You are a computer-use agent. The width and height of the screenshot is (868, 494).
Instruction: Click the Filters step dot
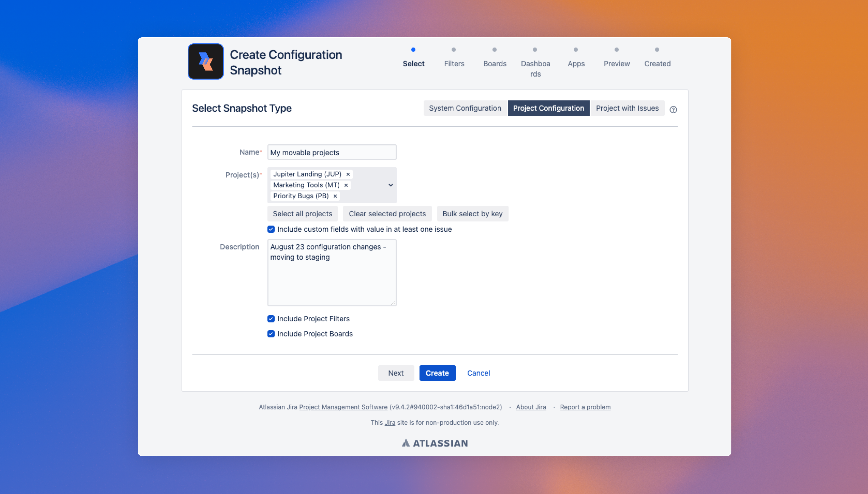[454, 49]
